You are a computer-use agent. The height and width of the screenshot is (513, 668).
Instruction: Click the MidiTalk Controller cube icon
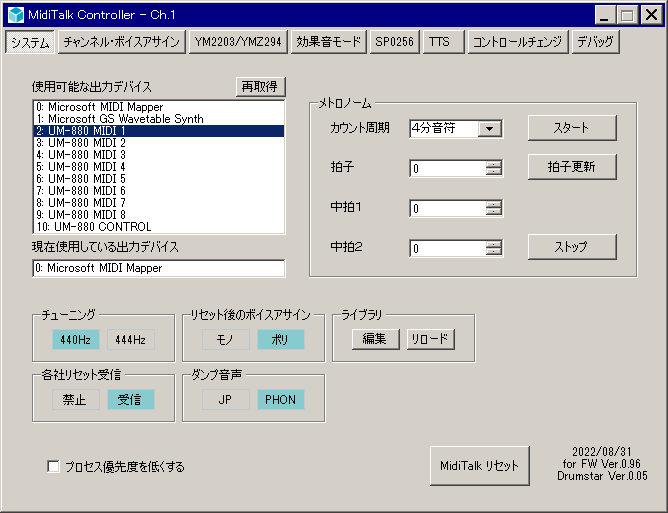click(16, 15)
